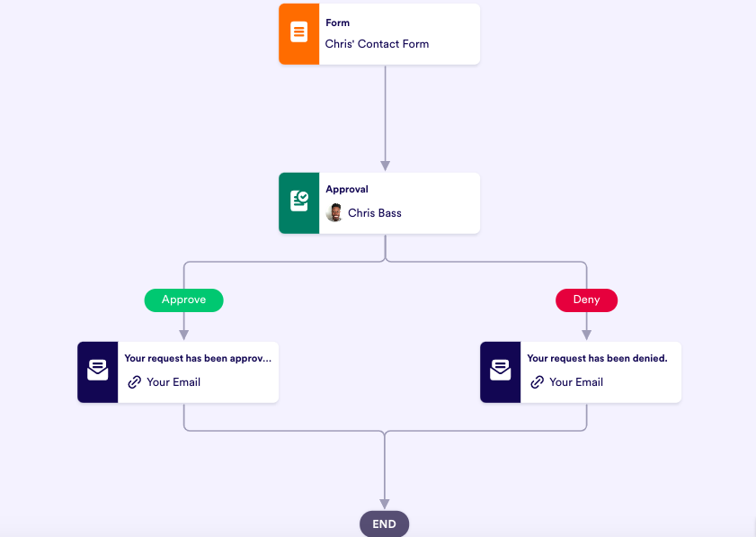The height and width of the screenshot is (537, 756).
Task: Click arrowhead pointing into the Approval step
Action: 385,166
